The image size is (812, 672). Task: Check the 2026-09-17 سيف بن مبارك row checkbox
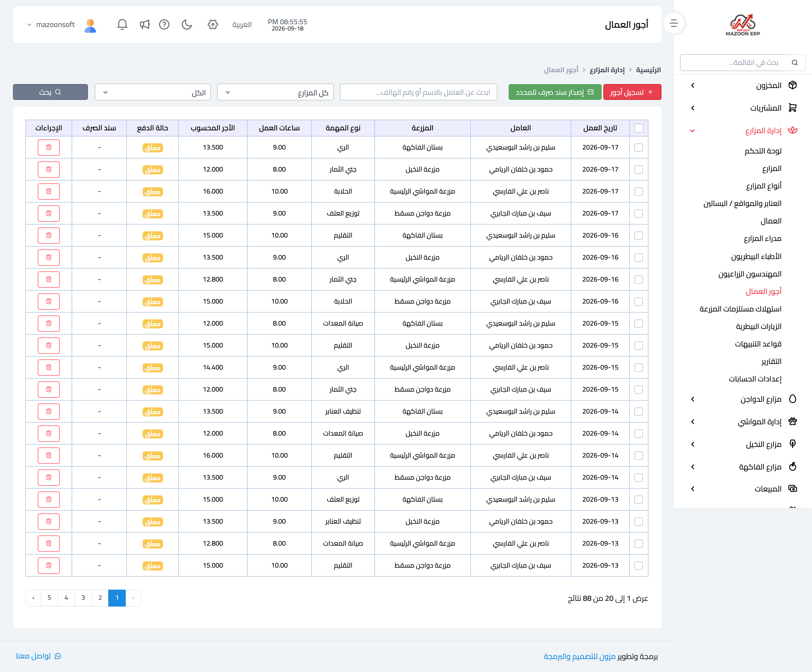point(639,214)
